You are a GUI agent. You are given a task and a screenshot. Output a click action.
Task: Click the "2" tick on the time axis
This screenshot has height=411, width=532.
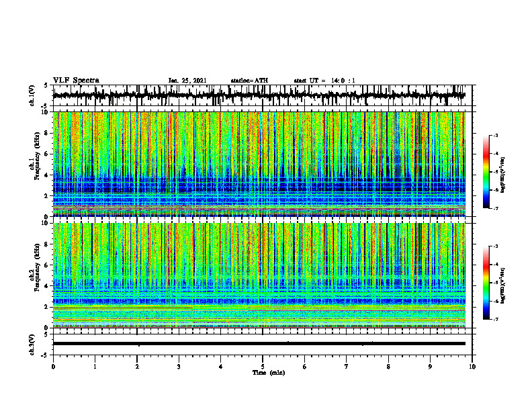coord(137,367)
